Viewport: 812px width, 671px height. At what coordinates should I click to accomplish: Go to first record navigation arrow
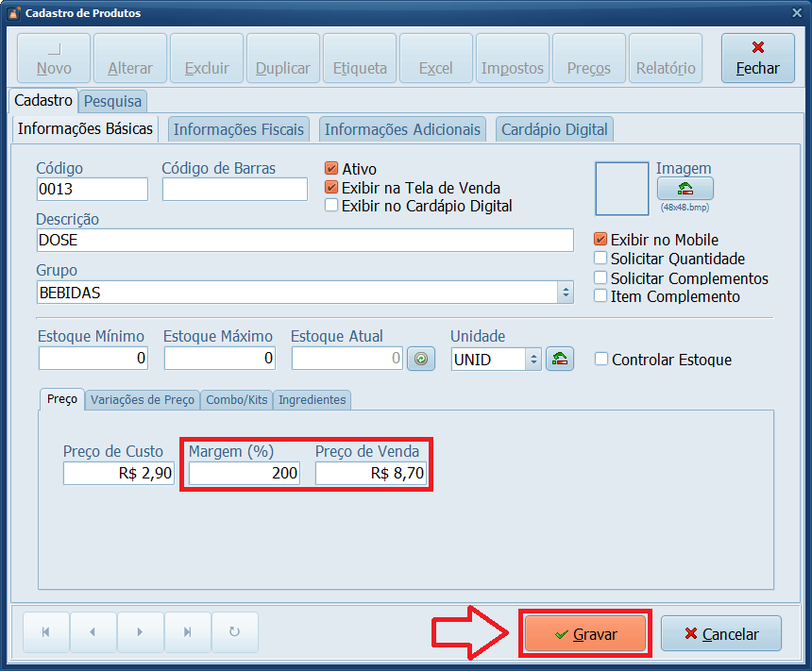45,632
